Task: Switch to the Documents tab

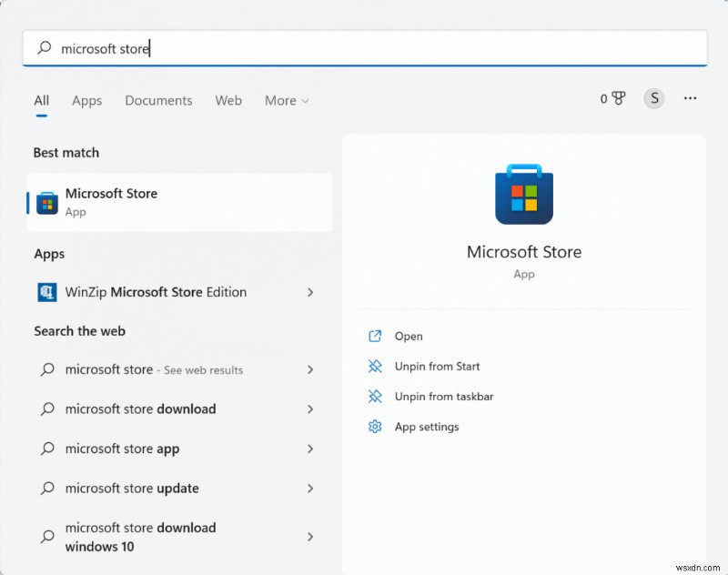Action: click(x=158, y=101)
